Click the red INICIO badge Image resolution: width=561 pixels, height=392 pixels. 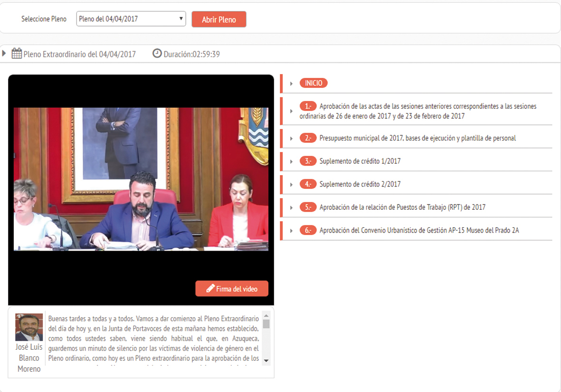[314, 83]
